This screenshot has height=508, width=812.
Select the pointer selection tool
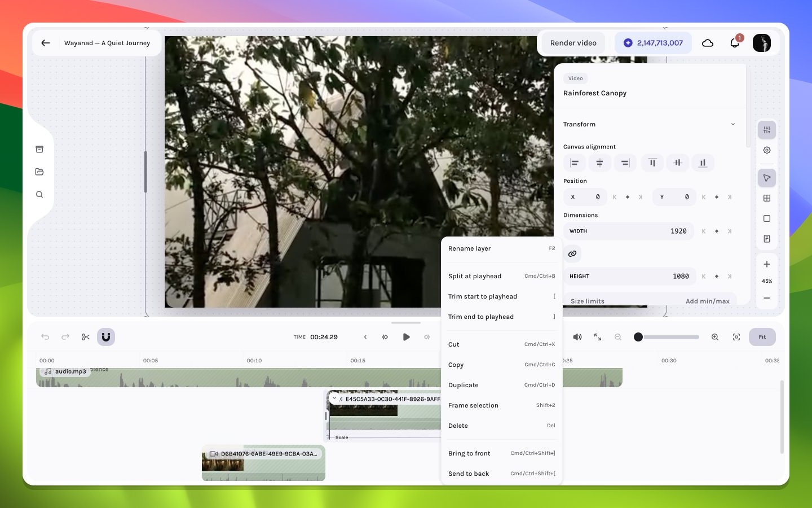click(767, 178)
